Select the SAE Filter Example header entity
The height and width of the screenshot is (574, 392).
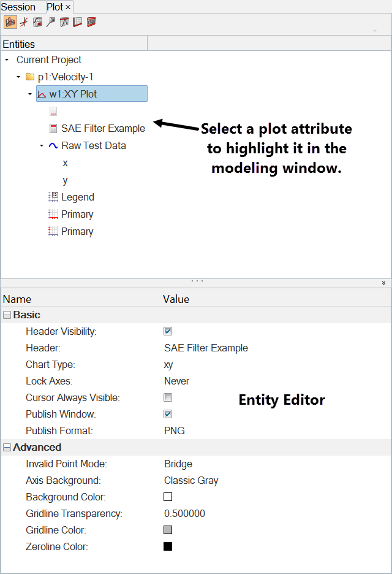coord(103,128)
